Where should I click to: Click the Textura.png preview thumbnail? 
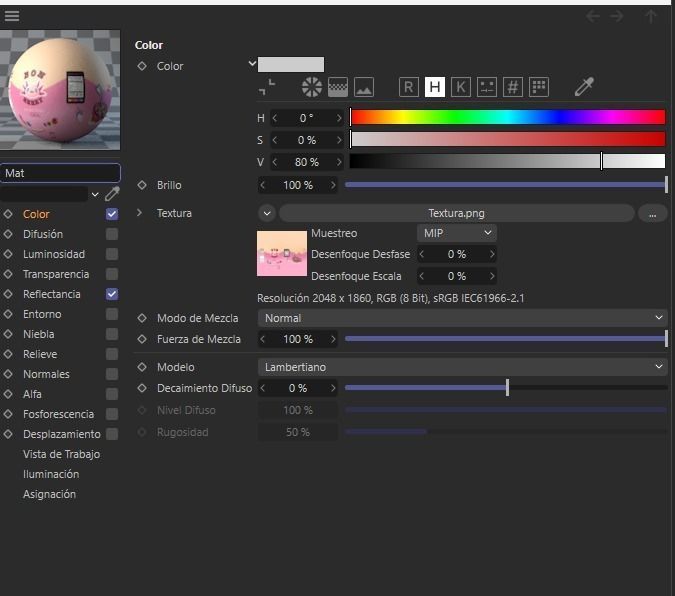[282, 253]
